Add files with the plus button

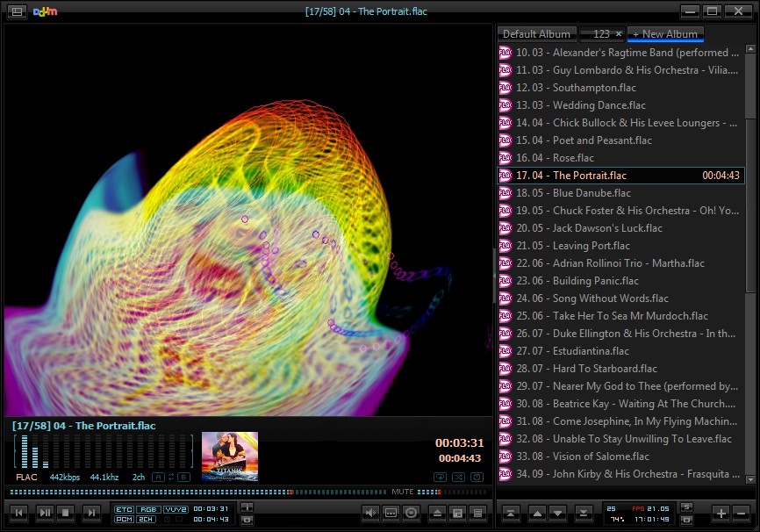coord(721,513)
